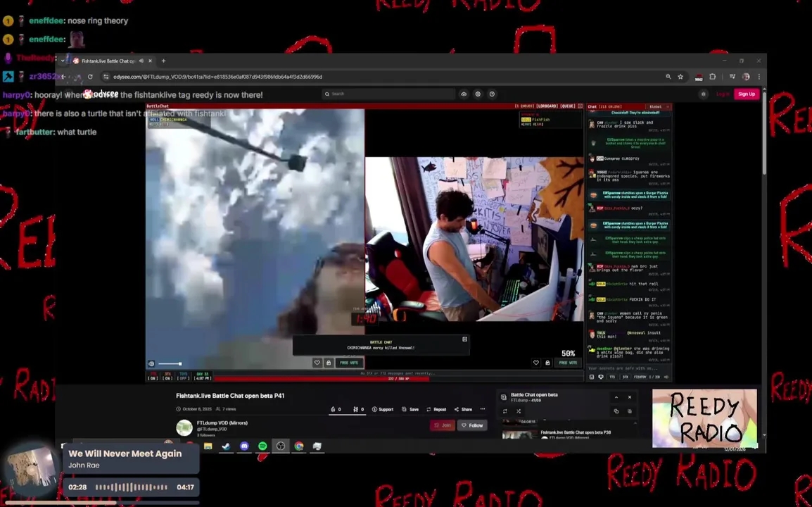Close the Battle Chat kill notification
The width and height of the screenshot is (812, 507).
(464, 339)
